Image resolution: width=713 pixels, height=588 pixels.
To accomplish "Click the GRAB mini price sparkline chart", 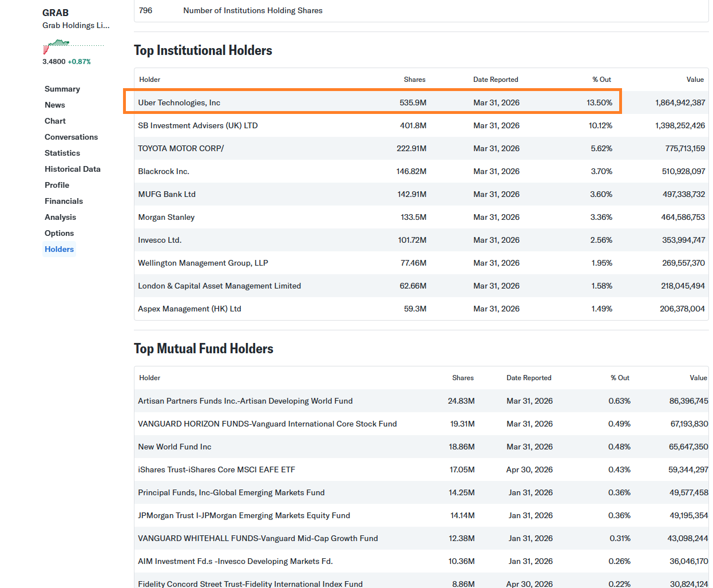I will point(73,46).
